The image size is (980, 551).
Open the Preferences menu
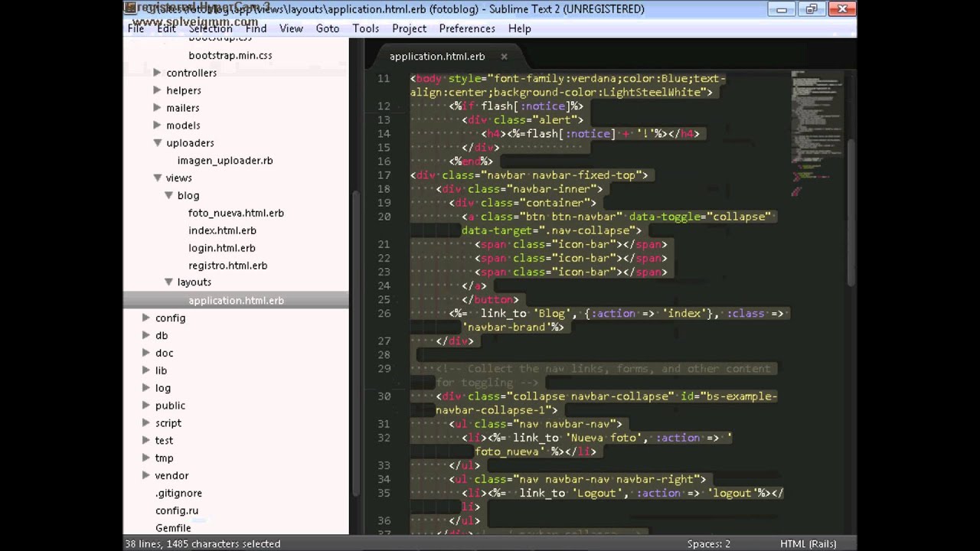click(x=467, y=28)
